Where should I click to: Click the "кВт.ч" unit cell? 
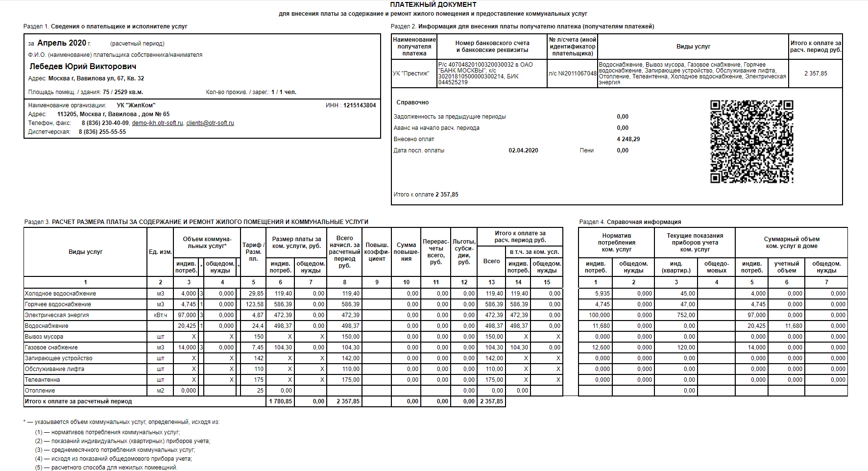(x=160, y=315)
